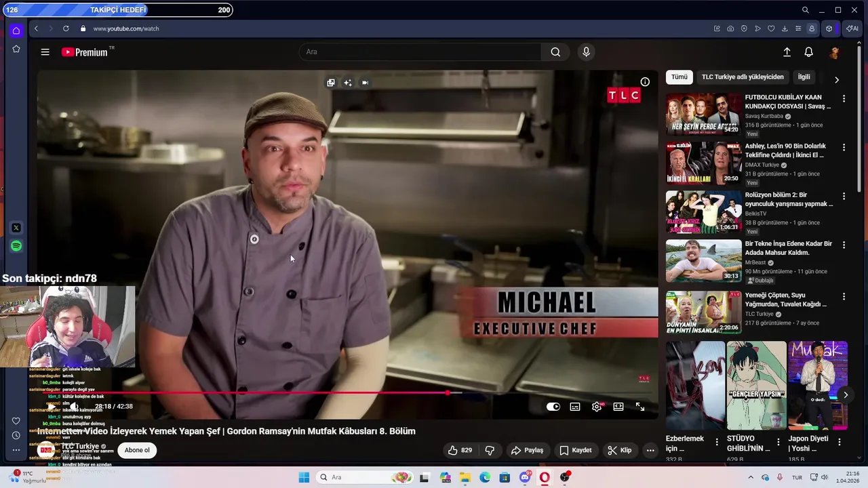Like the video with 829 likes

click(x=460, y=450)
